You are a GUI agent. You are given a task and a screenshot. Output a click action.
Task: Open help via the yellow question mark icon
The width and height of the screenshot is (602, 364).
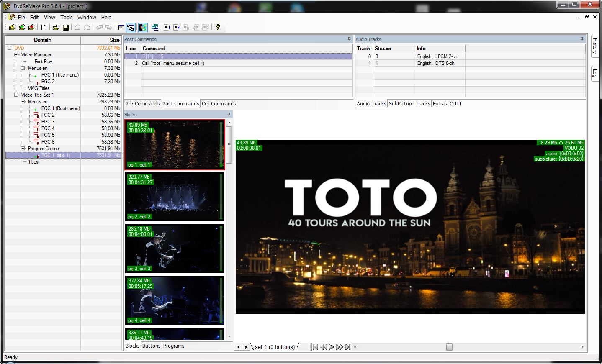click(218, 28)
